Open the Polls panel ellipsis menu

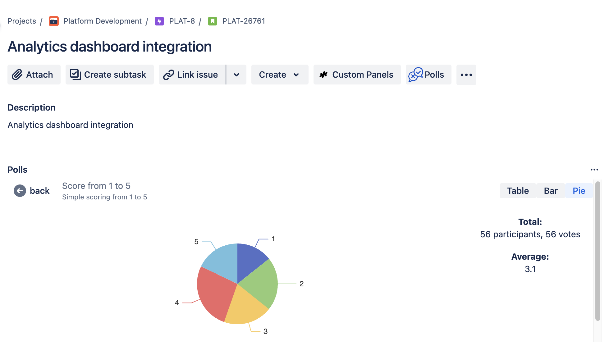click(594, 169)
